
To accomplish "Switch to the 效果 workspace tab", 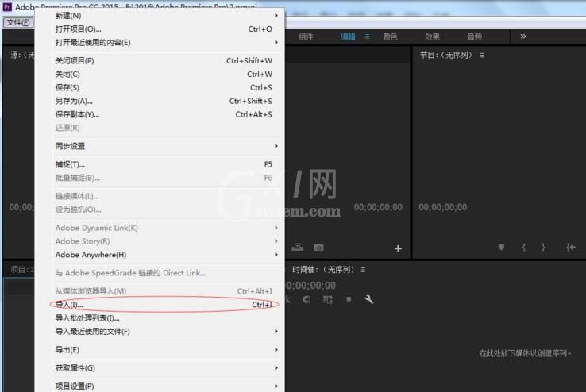I will click(x=433, y=37).
